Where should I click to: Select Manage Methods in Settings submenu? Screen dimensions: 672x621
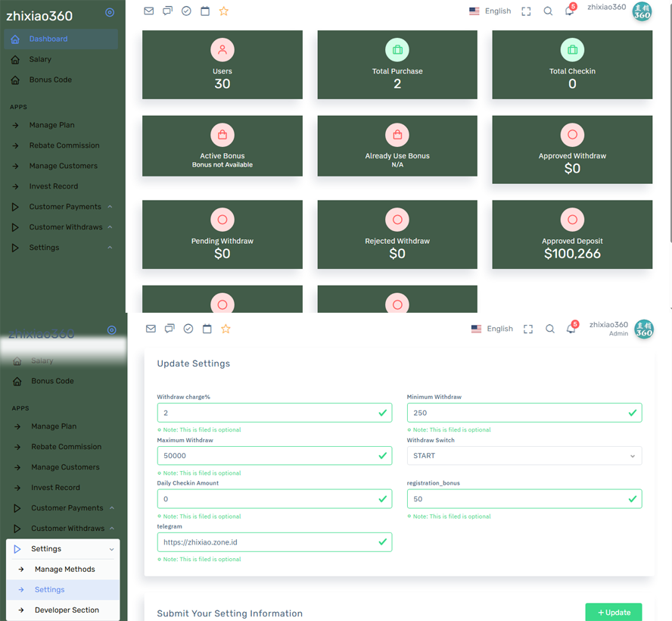[x=64, y=570]
